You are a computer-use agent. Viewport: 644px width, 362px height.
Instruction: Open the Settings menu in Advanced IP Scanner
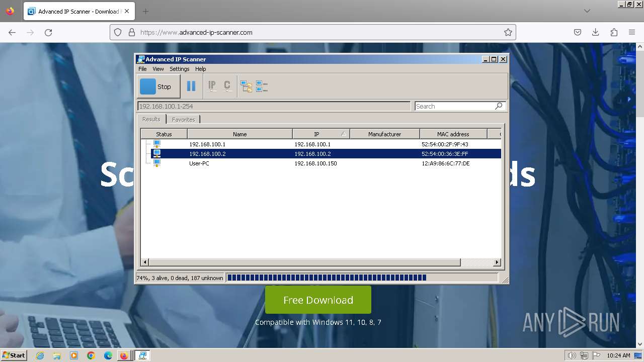tap(179, 69)
